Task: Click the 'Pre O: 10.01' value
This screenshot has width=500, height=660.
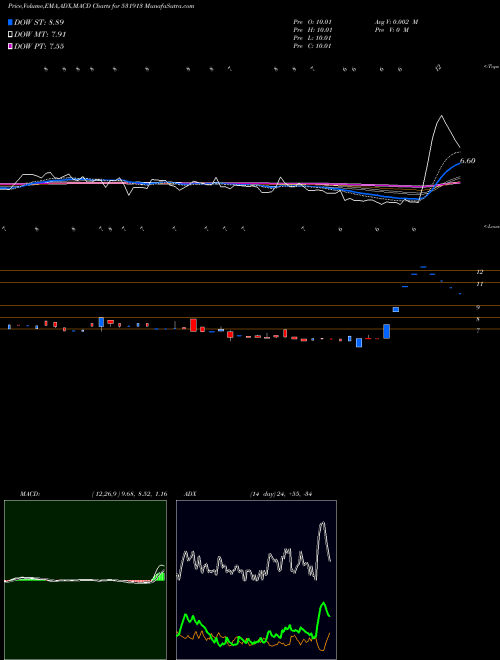Action: pos(313,22)
